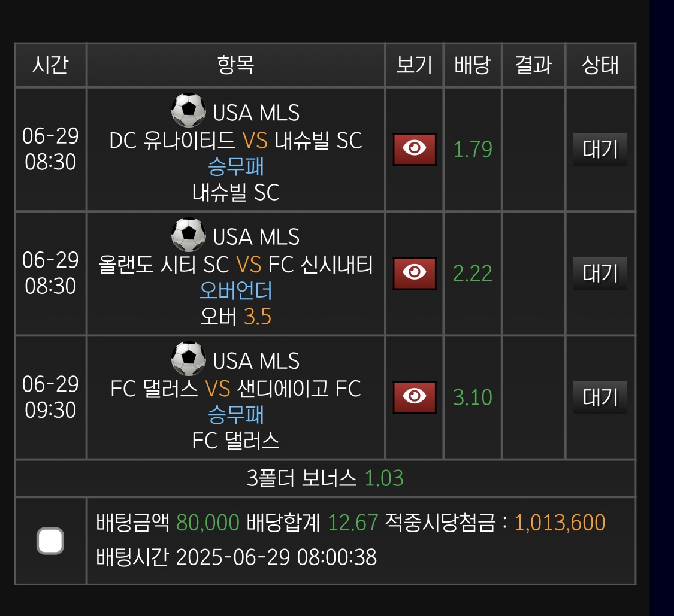The width and height of the screenshot is (674, 616).
Task: Click the 대기 status for 오버 3.5 bet
Action: [600, 273]
